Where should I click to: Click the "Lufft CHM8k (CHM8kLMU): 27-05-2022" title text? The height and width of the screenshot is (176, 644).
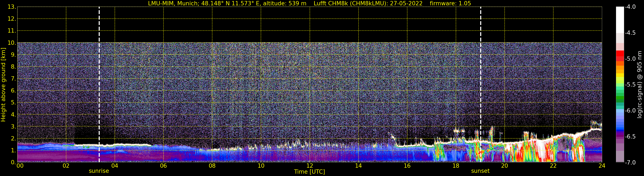tap(368, 3)
